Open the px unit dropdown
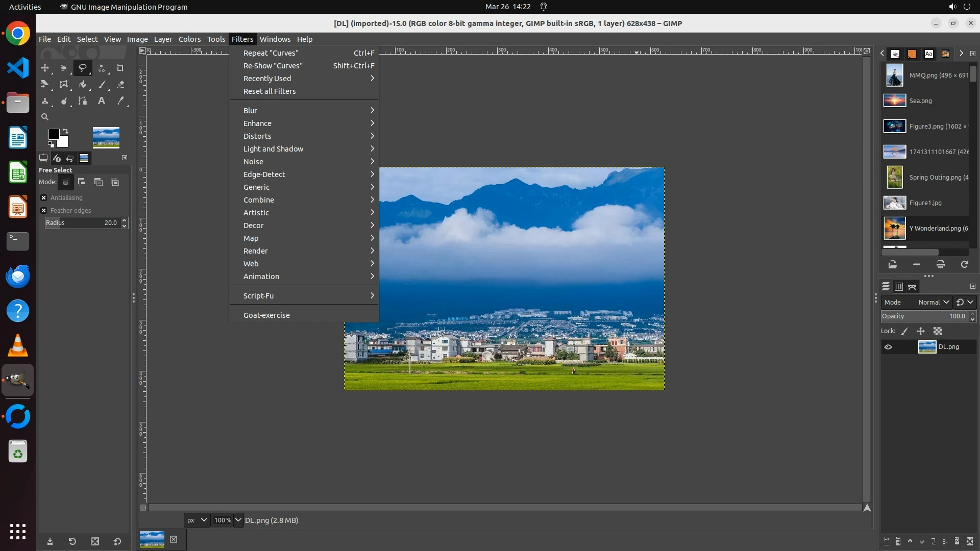This screenshot has height=551, width=980. 197,520
